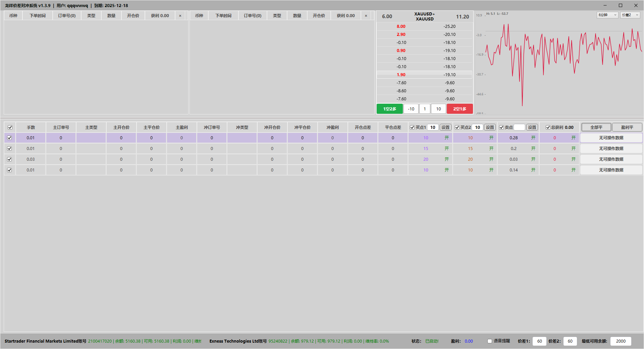Toggle the 买点1 checkbox
This screenshot has width=644, height=349.
tap(412, 128)
